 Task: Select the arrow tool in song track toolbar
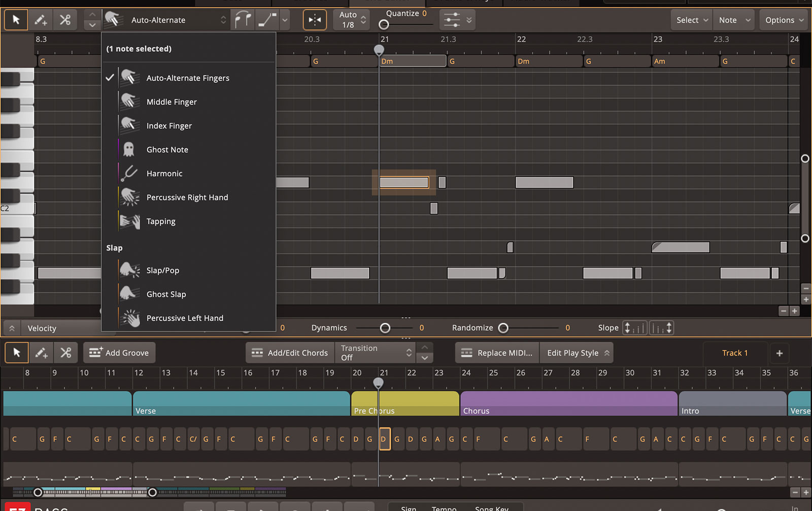pos(16,353)
